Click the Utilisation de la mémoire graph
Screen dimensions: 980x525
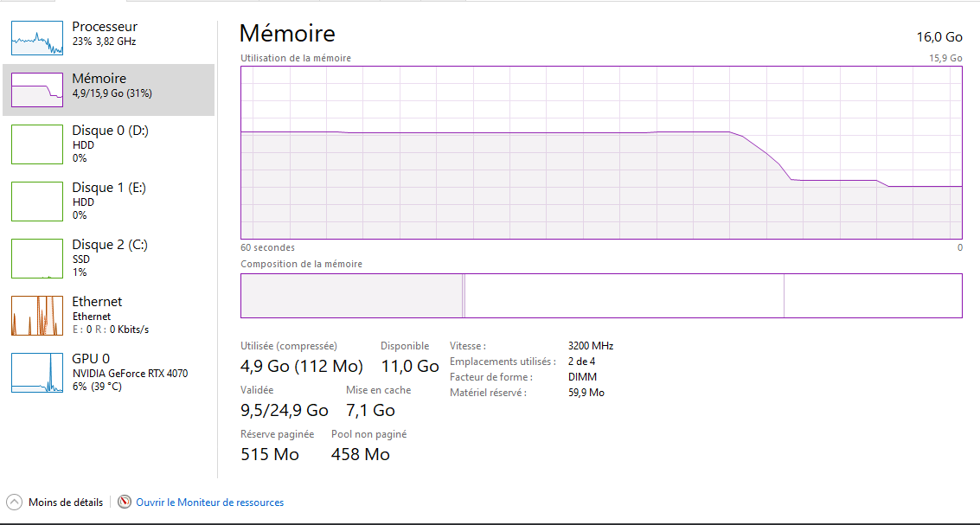[x=601, y=152]
